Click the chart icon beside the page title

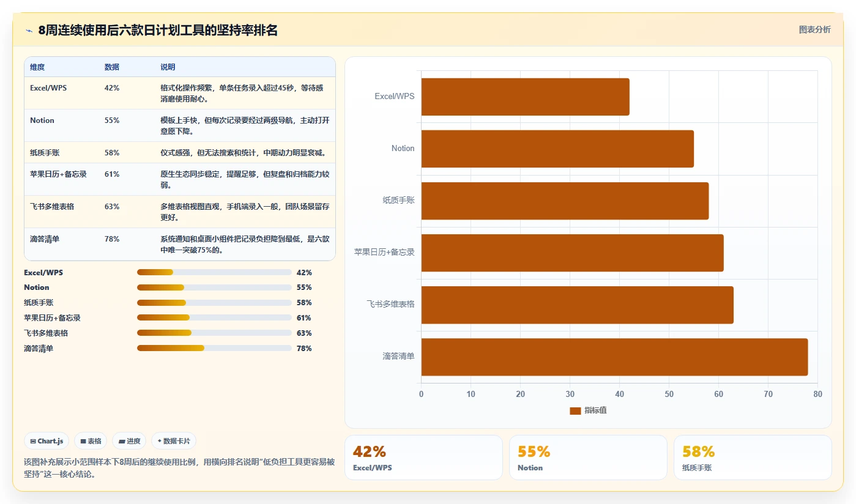tap(29, 30)
